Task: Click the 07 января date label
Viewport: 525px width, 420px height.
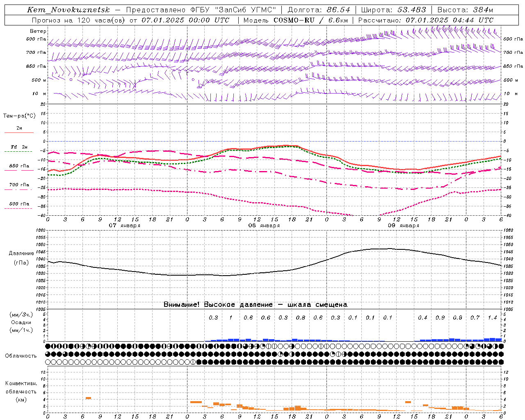Action: click(124, 226)
